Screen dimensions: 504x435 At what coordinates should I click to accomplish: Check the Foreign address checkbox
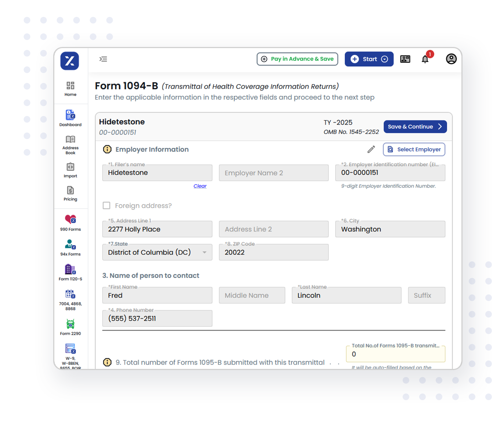(106, 206)
